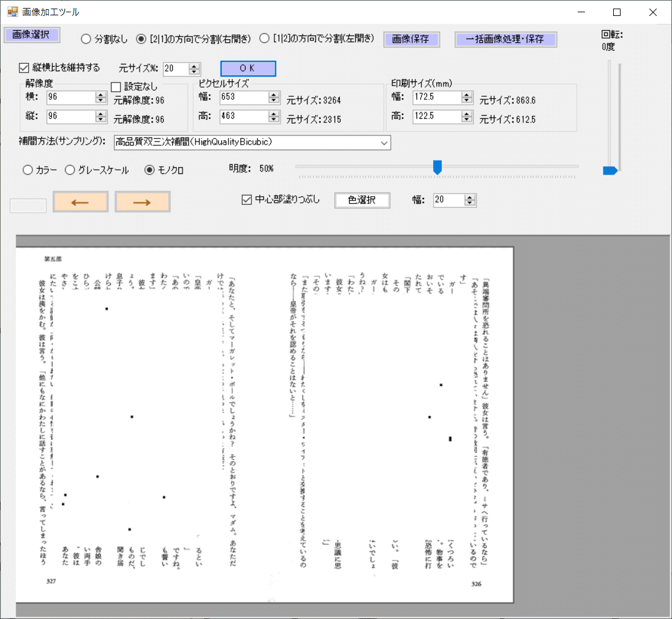Increase print 幅 with up arrow
This screenshot has width=672, height=619.
pos(467,94)
